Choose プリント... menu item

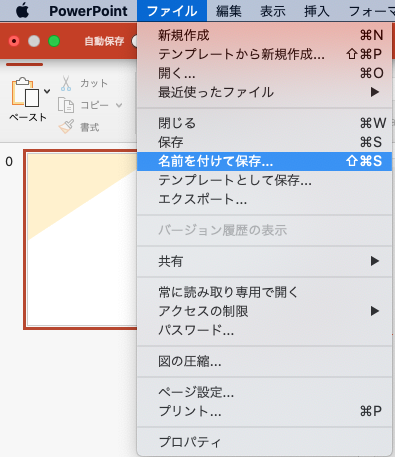264,411
